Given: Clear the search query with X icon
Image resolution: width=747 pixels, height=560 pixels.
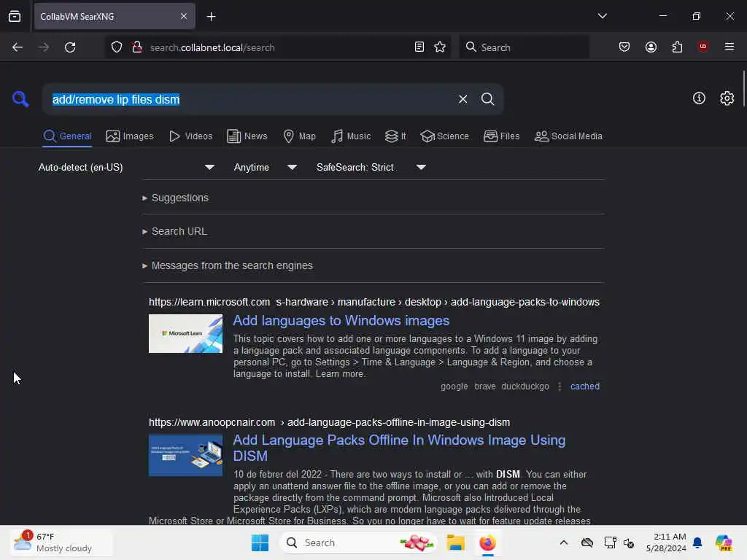Looking at the screenshot, I should pyautogui.click(x=462, y=99).
